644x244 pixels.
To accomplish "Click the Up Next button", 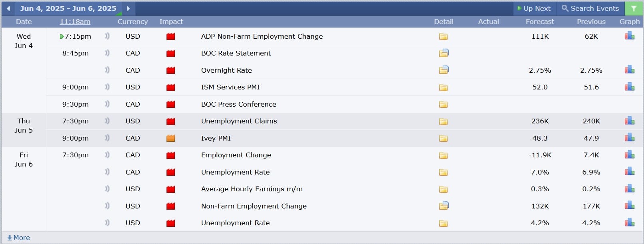I will coord(534,8).
